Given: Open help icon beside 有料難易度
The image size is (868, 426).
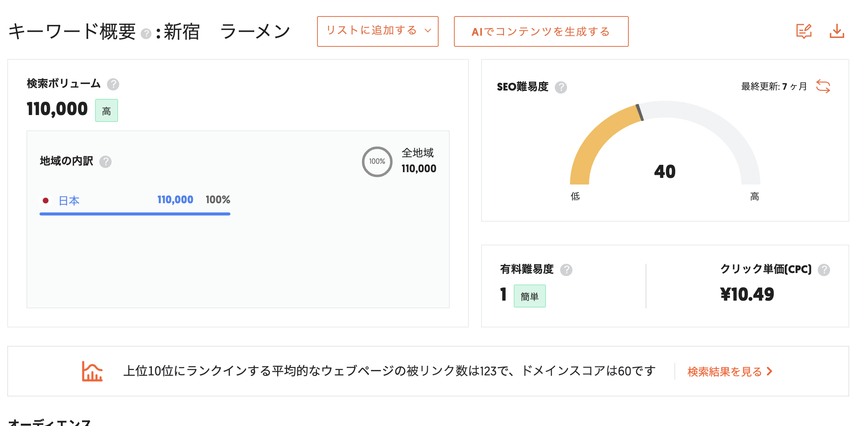Looking at the screenshot, I should coord(566,270).
